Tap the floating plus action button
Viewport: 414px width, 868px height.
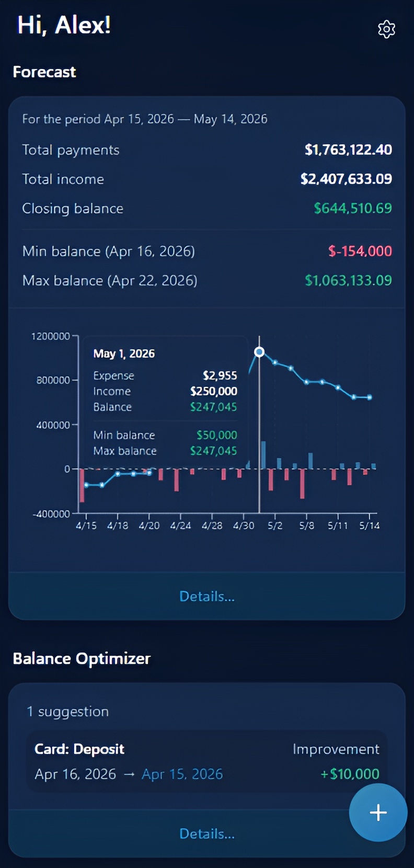377,813
